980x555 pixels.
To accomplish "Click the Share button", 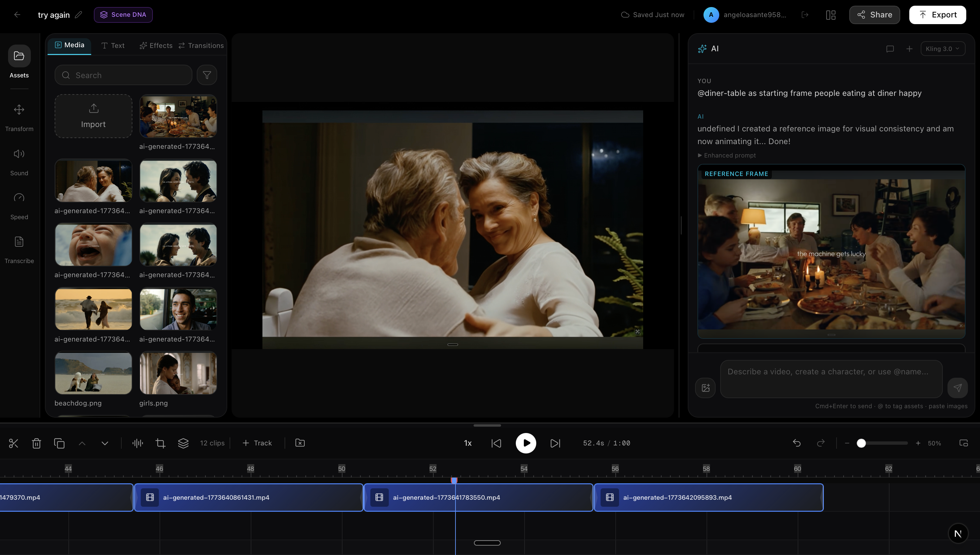I will pyautogui.click(x=874, y=15).
